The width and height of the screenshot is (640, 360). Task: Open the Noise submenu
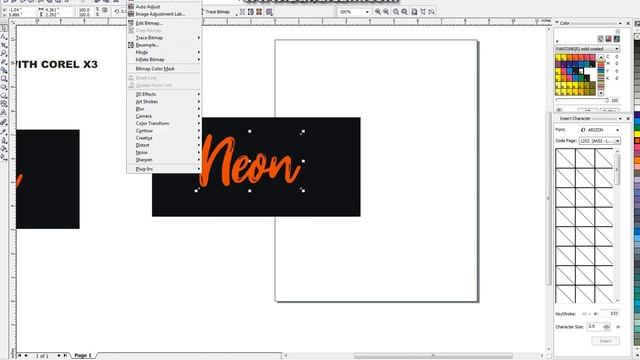(164, 152)
